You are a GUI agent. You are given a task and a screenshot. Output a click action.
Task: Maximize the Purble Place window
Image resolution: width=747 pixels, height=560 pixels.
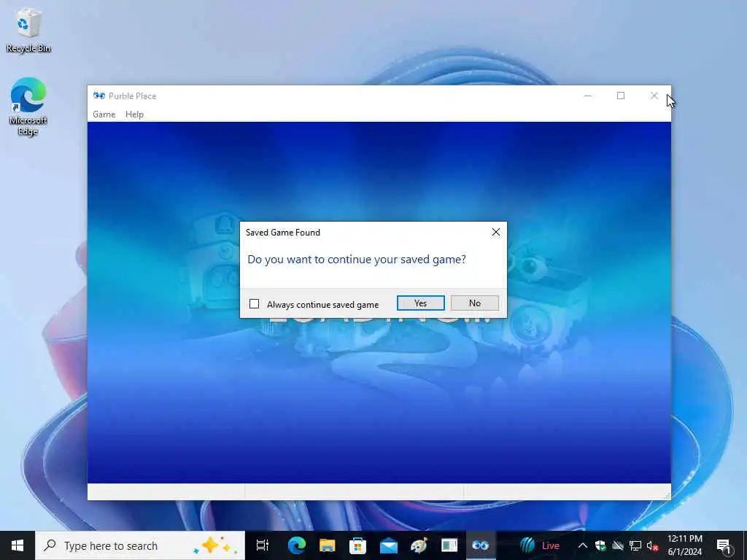(x=621, y=96)
